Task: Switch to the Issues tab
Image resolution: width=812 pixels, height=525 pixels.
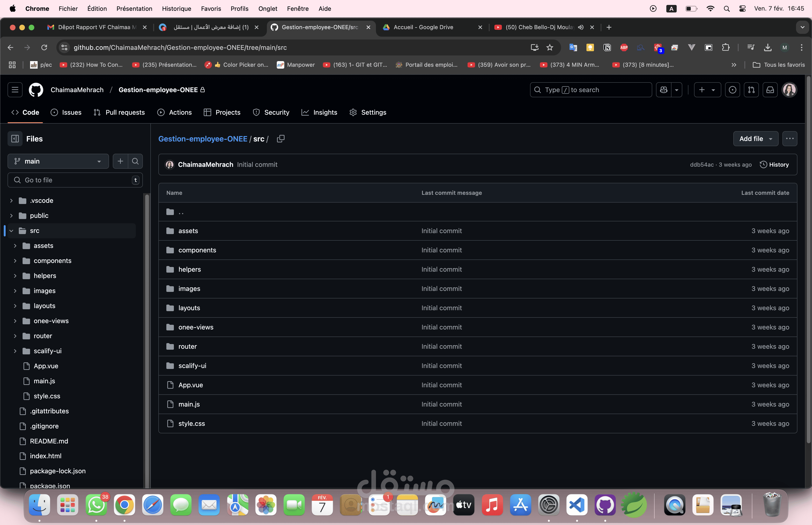Action: 66,113
